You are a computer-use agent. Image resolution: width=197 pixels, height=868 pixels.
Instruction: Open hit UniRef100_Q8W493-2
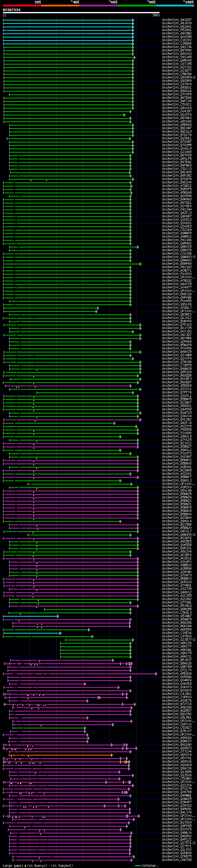179,535
